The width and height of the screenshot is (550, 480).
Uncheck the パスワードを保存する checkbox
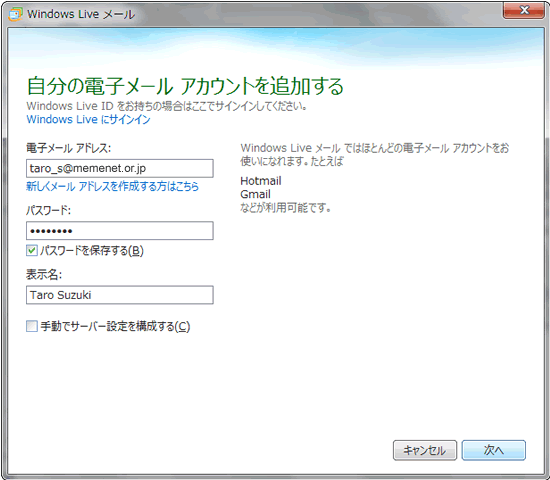click(x=32, y=251)
